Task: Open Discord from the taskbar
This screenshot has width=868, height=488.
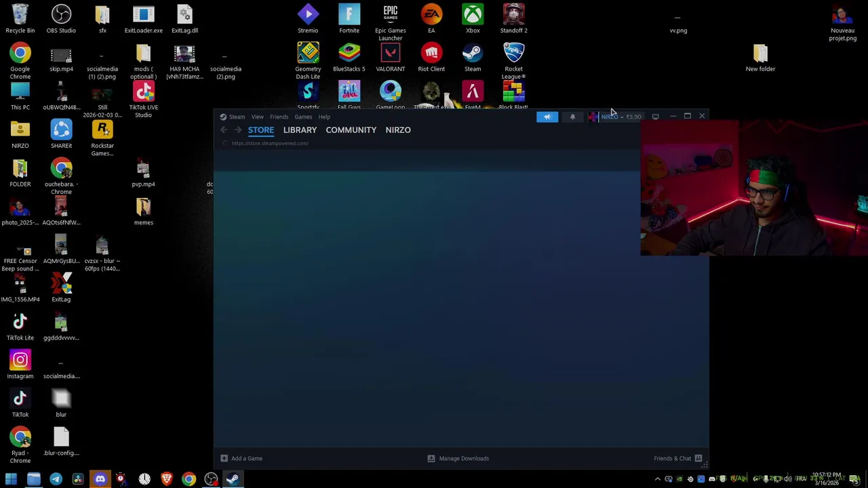Action: click(x=100, y=479)
